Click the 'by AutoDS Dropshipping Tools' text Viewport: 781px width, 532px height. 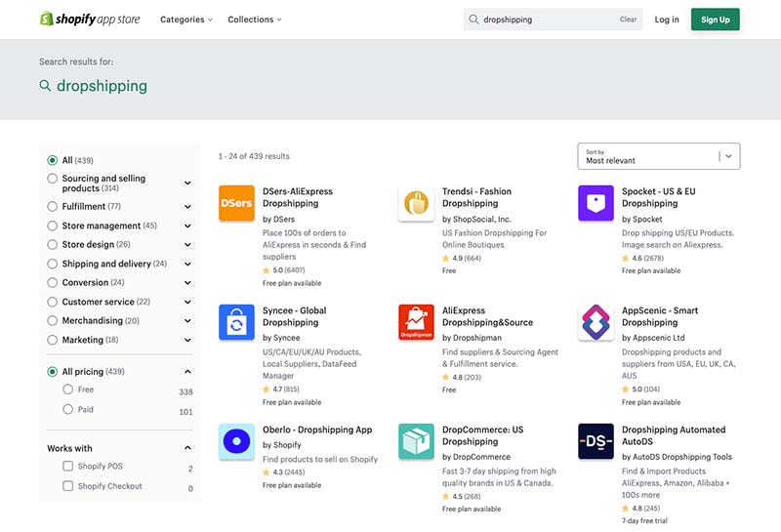(x=677, y=457)
